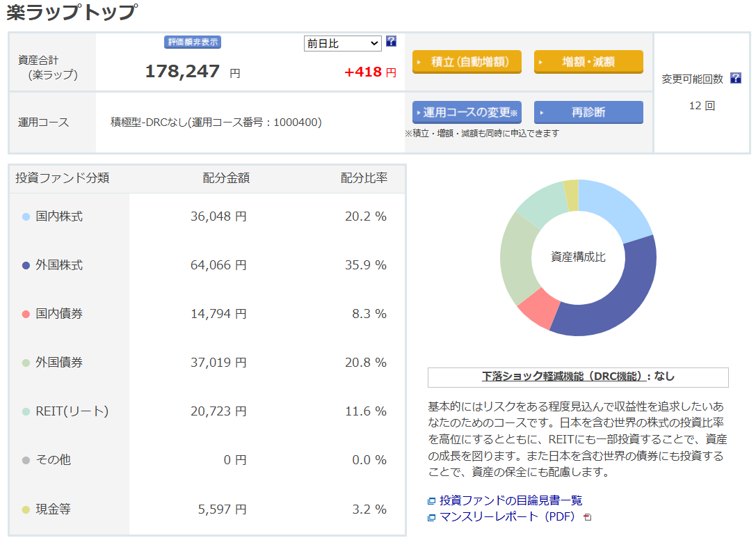Click the help icon next to 前日比 dropdown

391,42
